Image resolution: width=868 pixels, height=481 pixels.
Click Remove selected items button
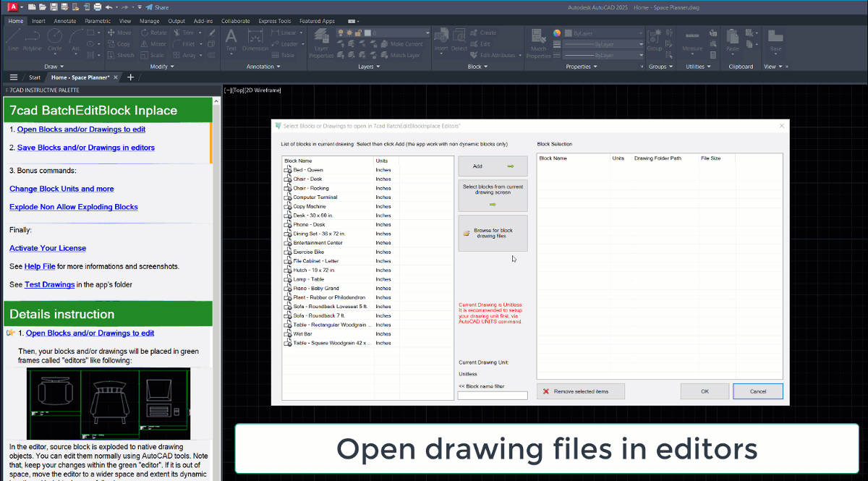pyautogui.click(x=581, y=391)
